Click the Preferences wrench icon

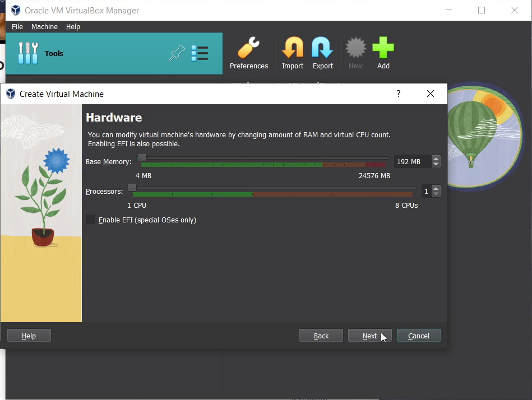[249, 49]
